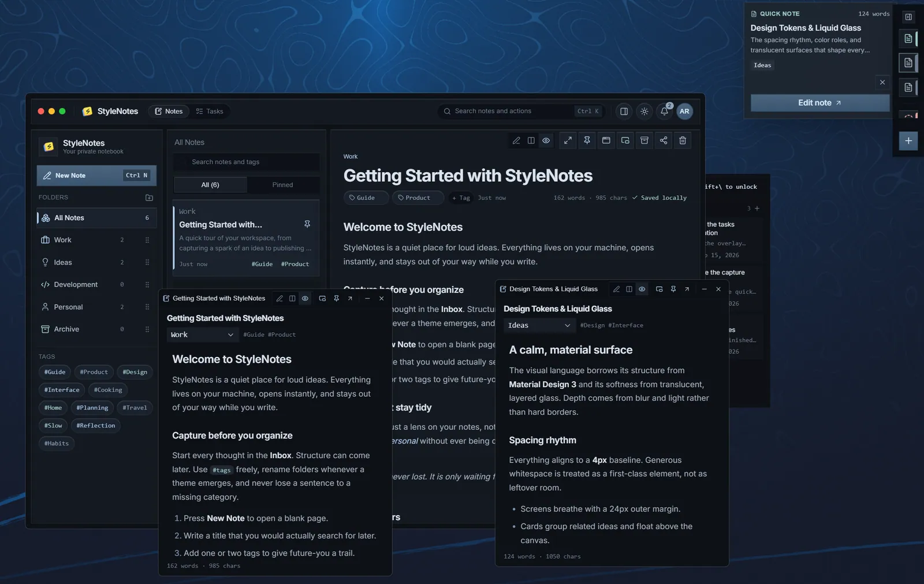
Task: Switch theme with the sun icon
Action: 644,111
